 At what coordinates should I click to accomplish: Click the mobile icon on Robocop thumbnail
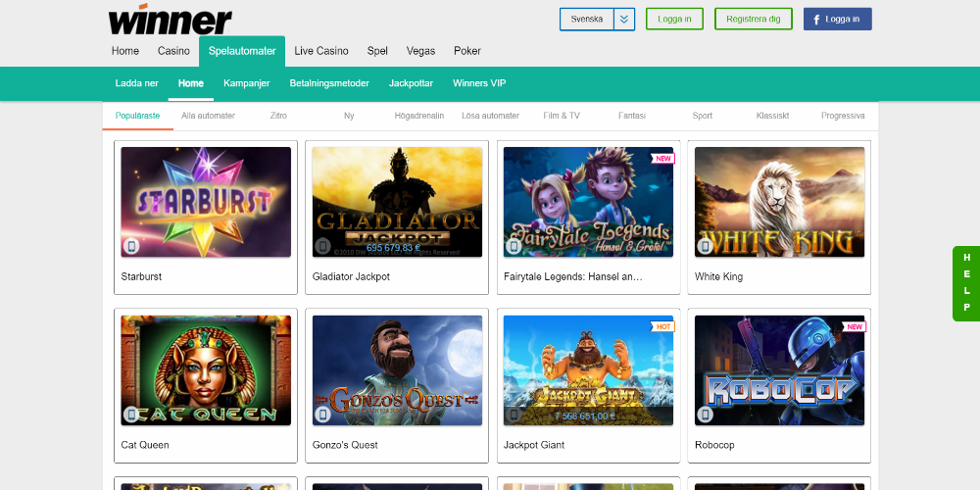click(705, 414)
